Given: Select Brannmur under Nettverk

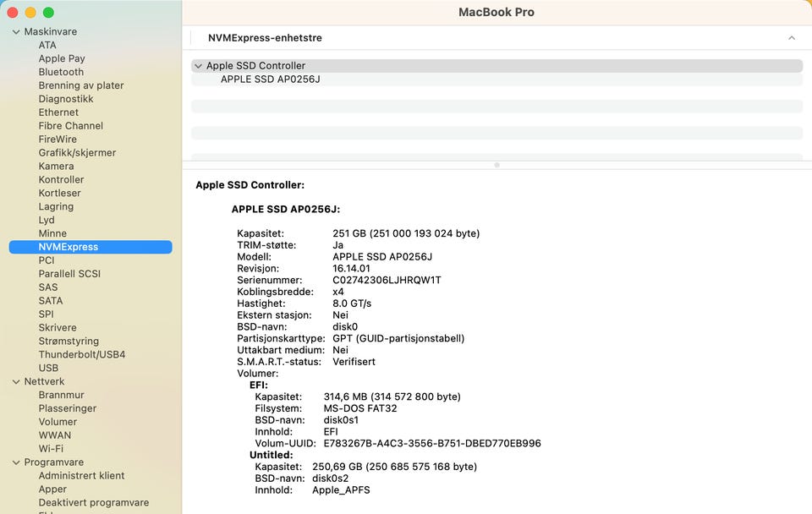Looking at the screenshot, I should [x=61, y=395].
